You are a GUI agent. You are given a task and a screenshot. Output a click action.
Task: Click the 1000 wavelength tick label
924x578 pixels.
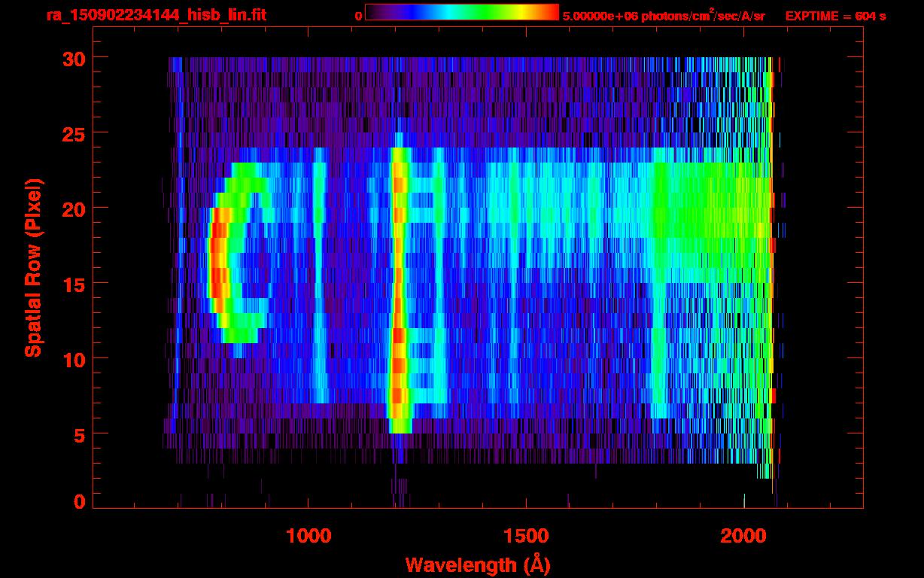point(309,536)
